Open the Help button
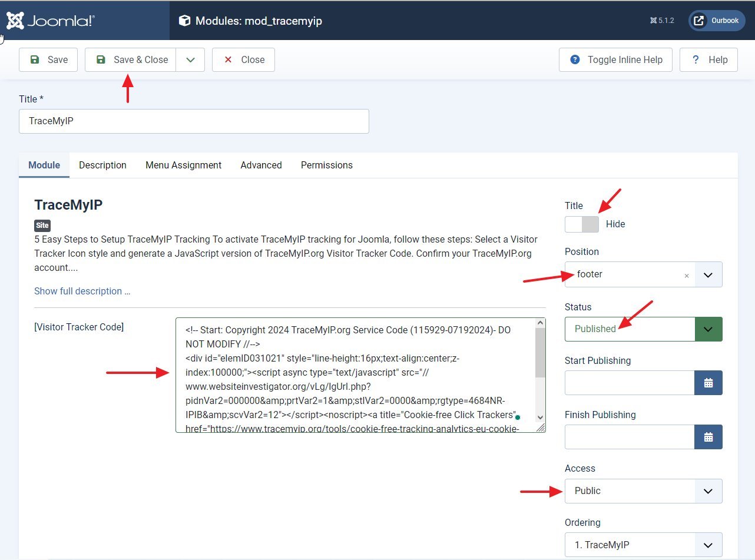Screen dimensions: 755x560 [708, 59]
